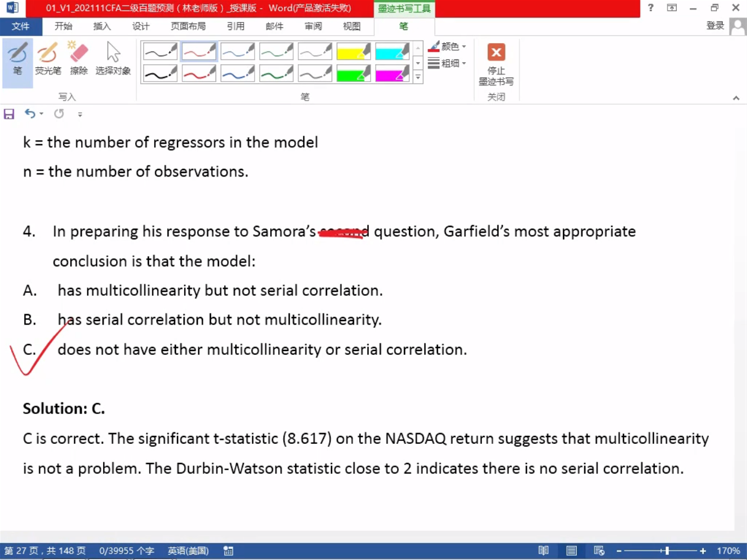Open the pen Color (颜色) dropdown
The height and width of the screenshot is (560, 747).
(x=448, y=47)
